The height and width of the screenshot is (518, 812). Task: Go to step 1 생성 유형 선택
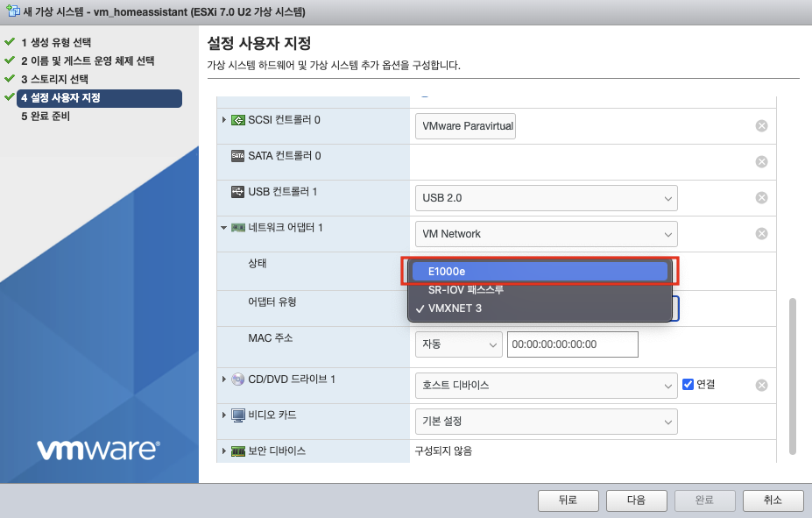56,42
